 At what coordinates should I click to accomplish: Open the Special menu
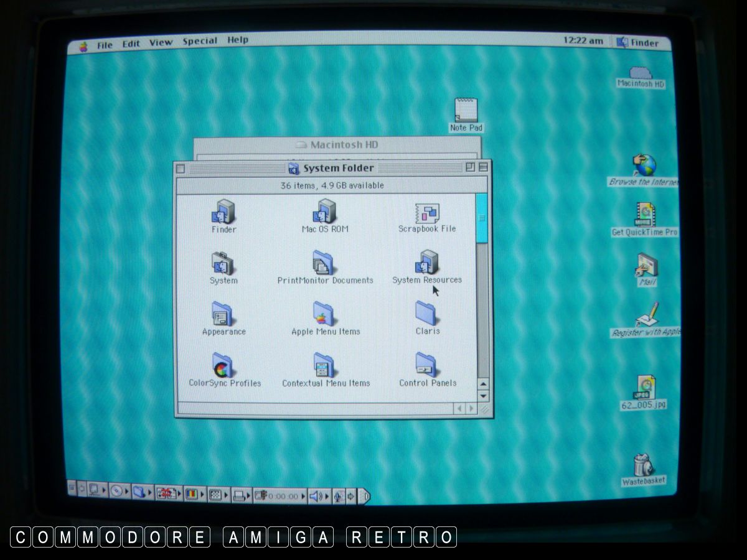coord(200,42)
